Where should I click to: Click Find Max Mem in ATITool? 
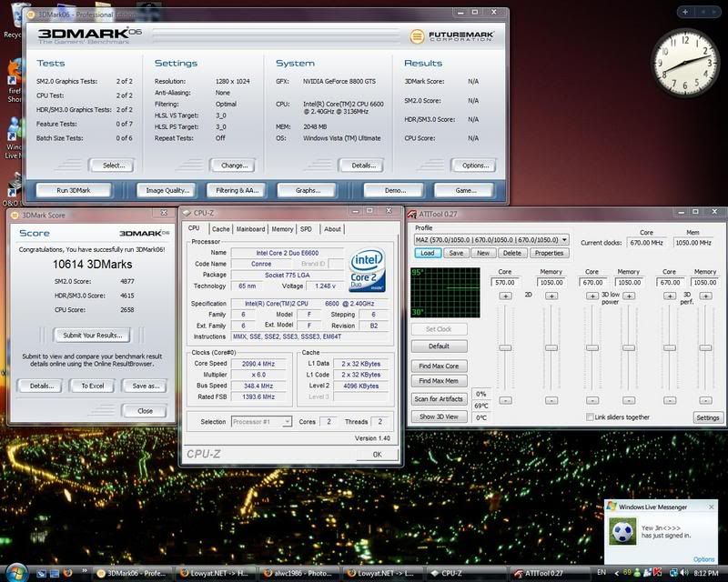coord(439,381)
